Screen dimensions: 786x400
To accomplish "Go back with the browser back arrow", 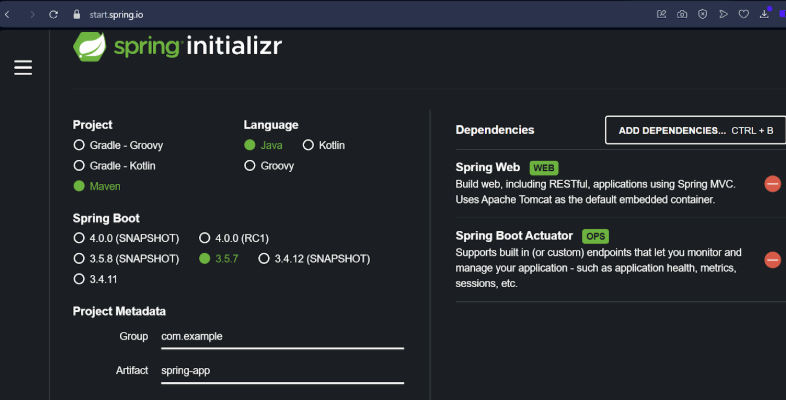I will click(x=8, y=15).
